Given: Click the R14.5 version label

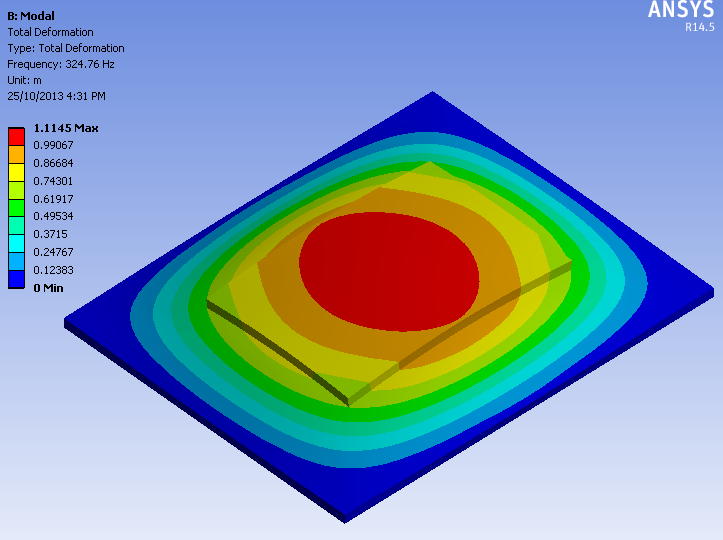Looking at the screenshot, I should tap(698, 28).
